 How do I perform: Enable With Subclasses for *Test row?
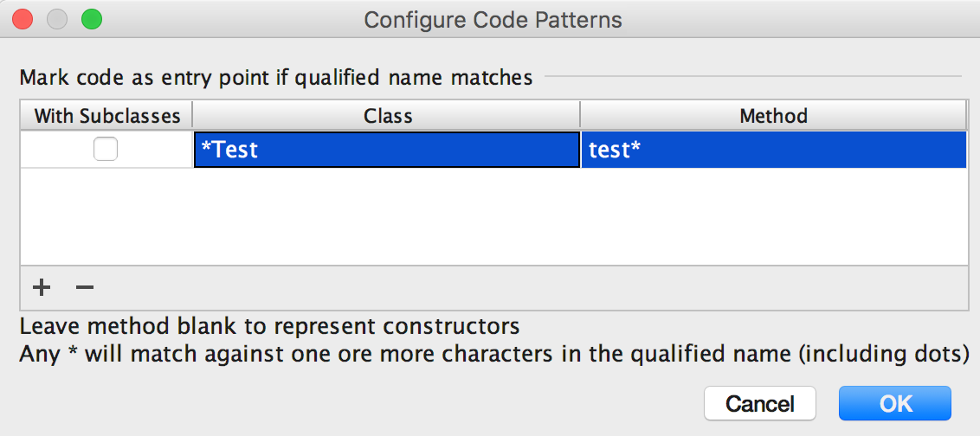coord(106,150)
